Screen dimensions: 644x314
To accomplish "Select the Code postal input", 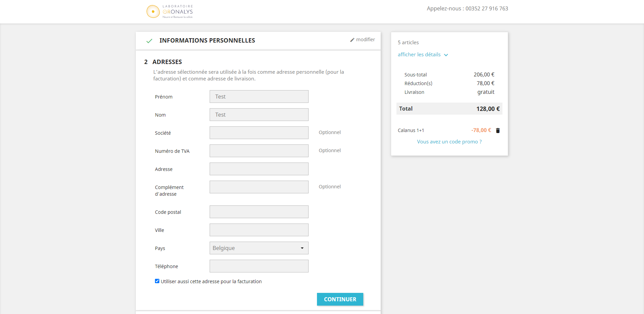I will point(259,212).
